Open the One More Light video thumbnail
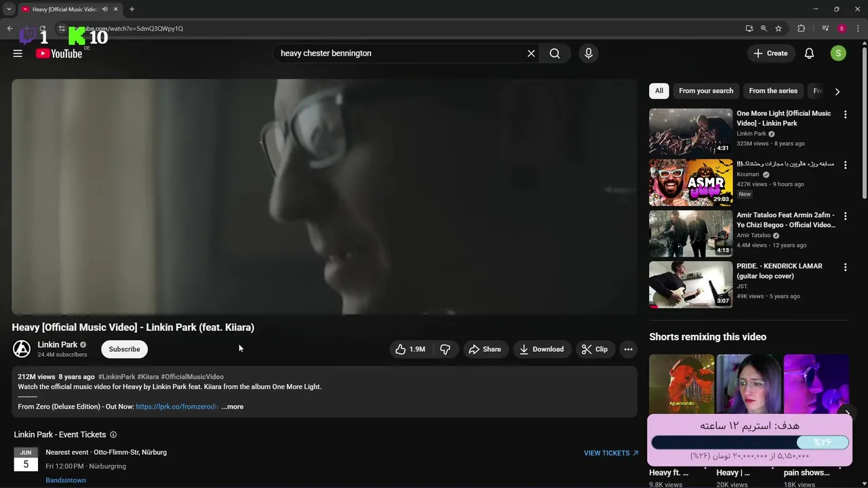 [691, 132]
